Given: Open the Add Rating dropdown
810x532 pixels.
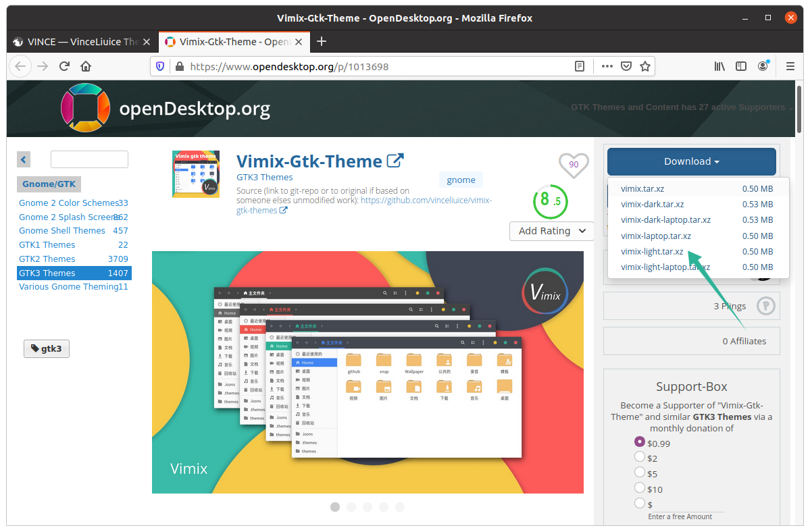Looking at the screenshot, I should coord(551,231).
